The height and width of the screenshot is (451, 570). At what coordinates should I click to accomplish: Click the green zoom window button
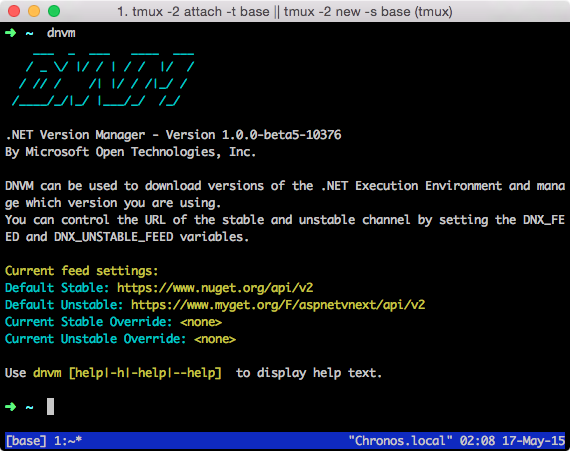click(x=54, y=11)
